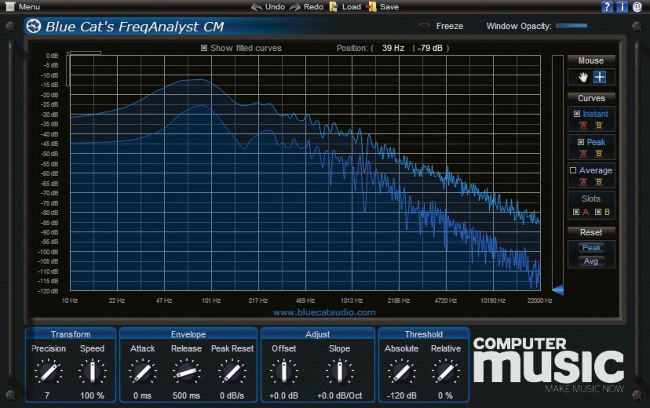
Task: Click the Relative threshold knob
Action: [x=445, y=371]
